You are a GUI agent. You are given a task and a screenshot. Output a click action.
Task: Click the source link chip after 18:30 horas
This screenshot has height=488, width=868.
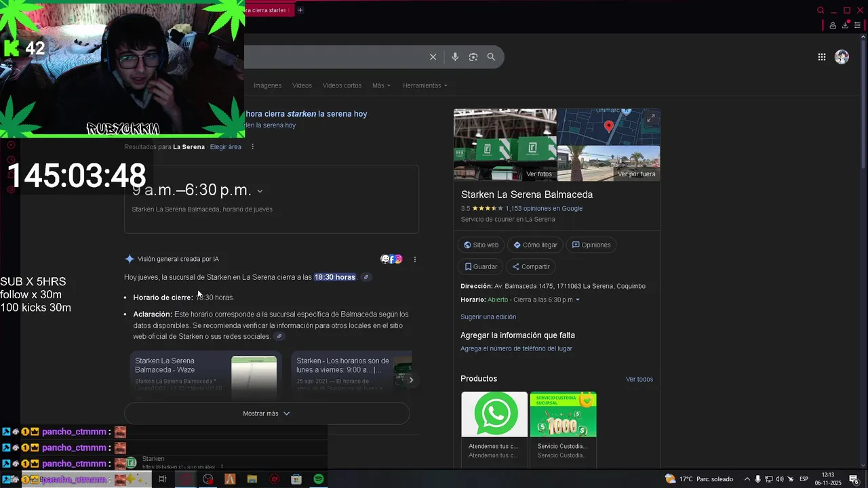(366, 277)
